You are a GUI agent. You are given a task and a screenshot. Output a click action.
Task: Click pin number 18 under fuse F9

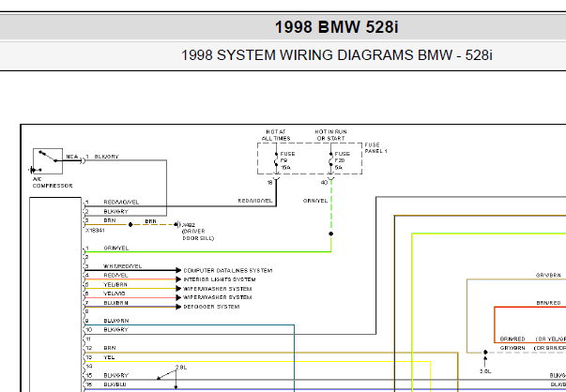pos(269,183)
